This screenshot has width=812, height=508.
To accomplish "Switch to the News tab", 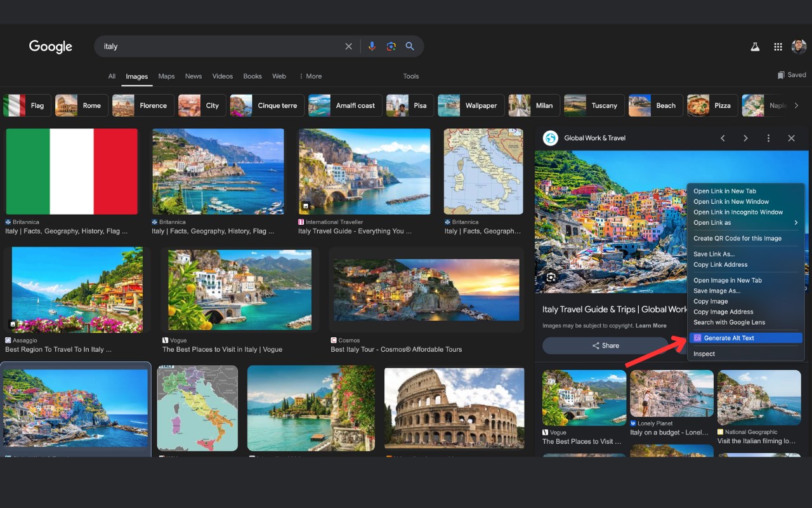I will coord(193,76).
